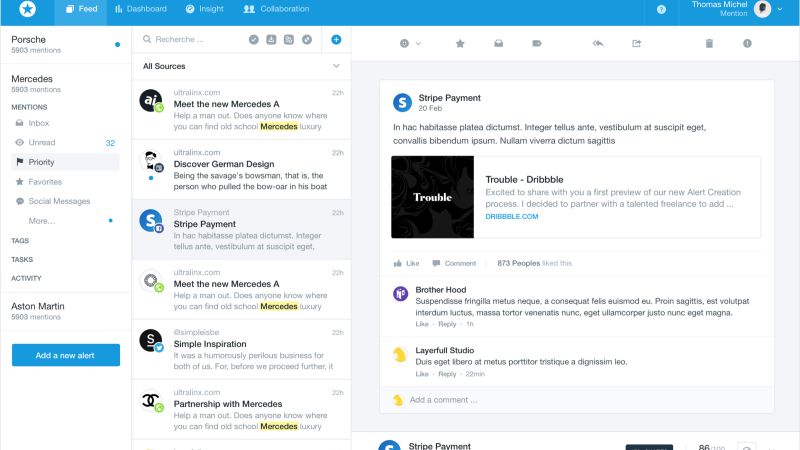Screen dimensions: 800x450
Task: Click the download filter icon by search
Action: [271, 39]
